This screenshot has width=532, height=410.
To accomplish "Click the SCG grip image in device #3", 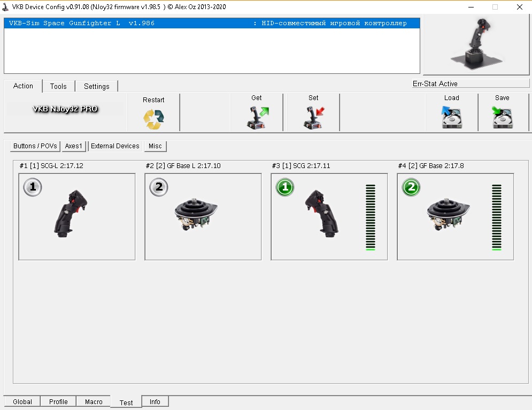I will tap(322, 214).
